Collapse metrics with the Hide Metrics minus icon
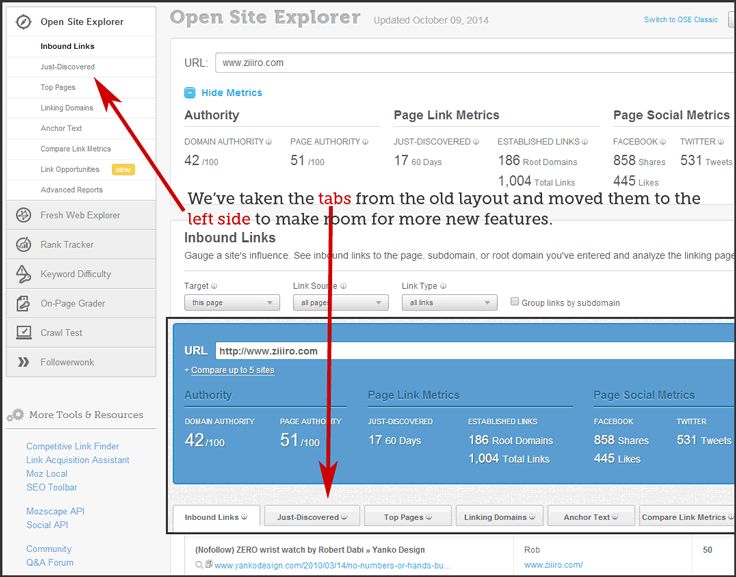Viewport: 736px width, 577px height. pos(190,93)
